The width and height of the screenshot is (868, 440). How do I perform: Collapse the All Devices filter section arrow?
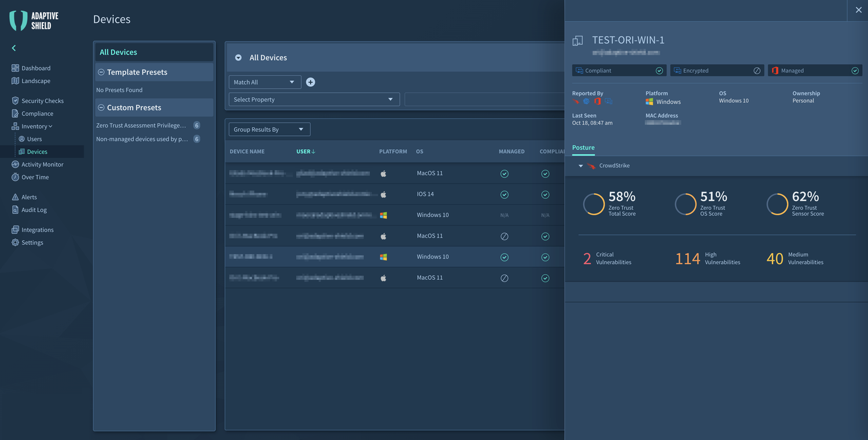pyautogui.click(x=238, y=58)
